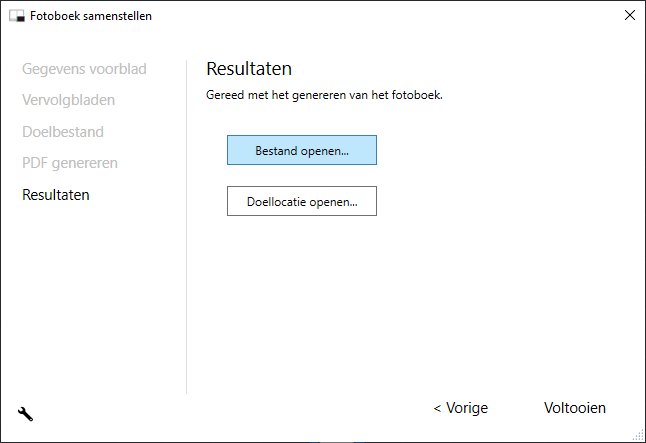Screen dimensions: 646x443
Task: Select the Resultaten step in sidebar
Action: coord(56,194)
